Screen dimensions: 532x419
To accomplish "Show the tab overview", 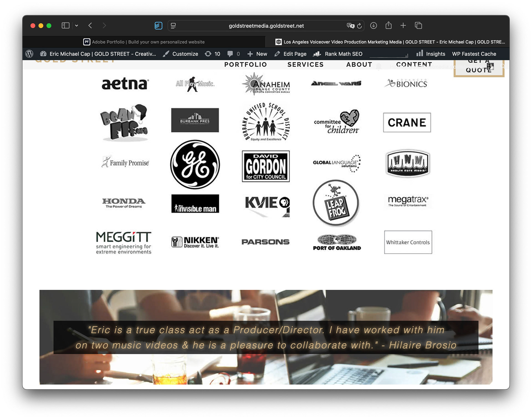I will click(418, 25).
